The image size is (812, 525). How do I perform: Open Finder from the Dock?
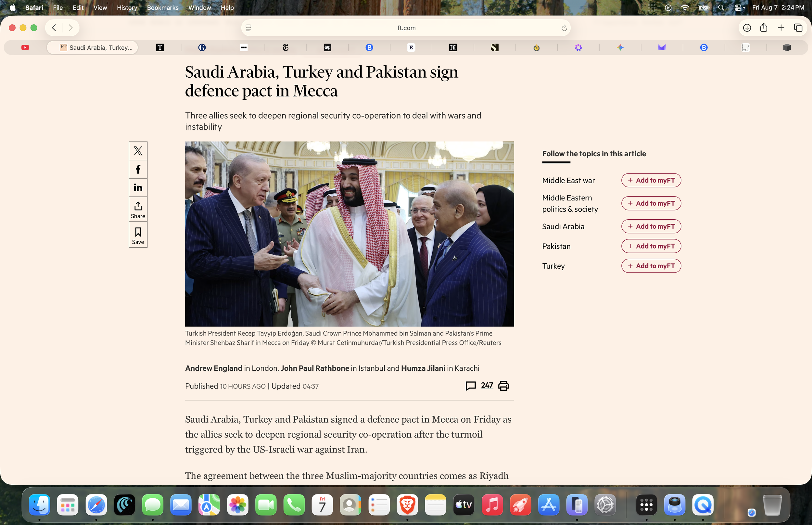40,505
